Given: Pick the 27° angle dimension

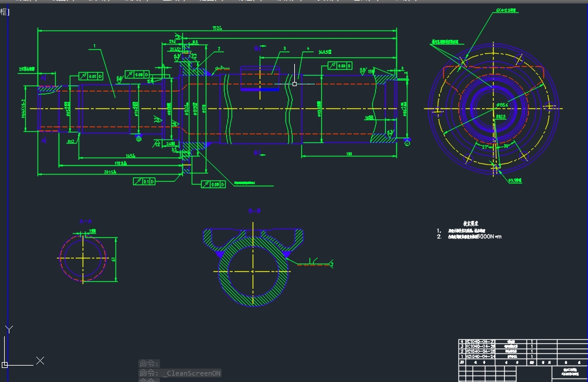Looking at the screenshot, I should click(x=485, y=147).
